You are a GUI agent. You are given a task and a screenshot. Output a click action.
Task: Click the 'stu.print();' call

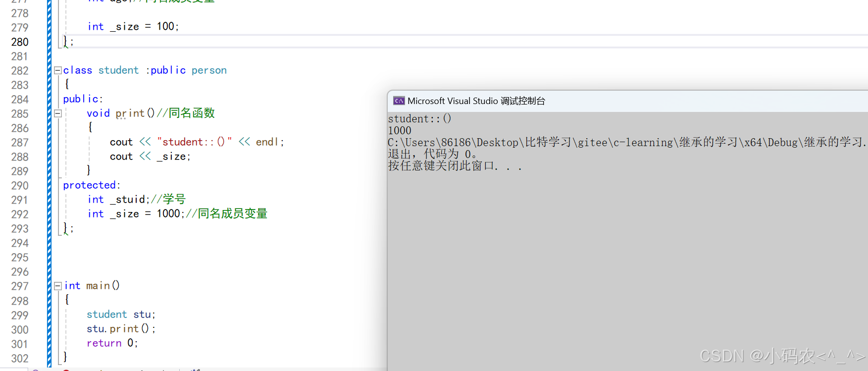click(x=121, y=329)
